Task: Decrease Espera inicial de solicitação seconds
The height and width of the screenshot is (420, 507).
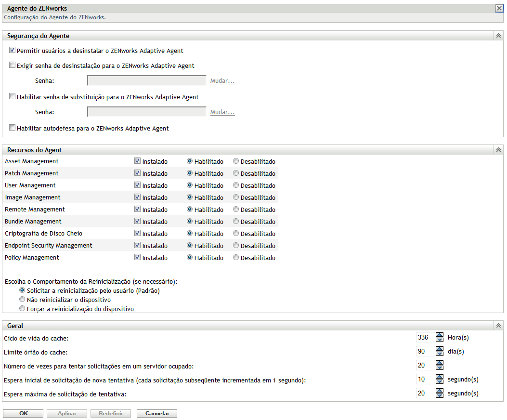Action: coord(440,381)
